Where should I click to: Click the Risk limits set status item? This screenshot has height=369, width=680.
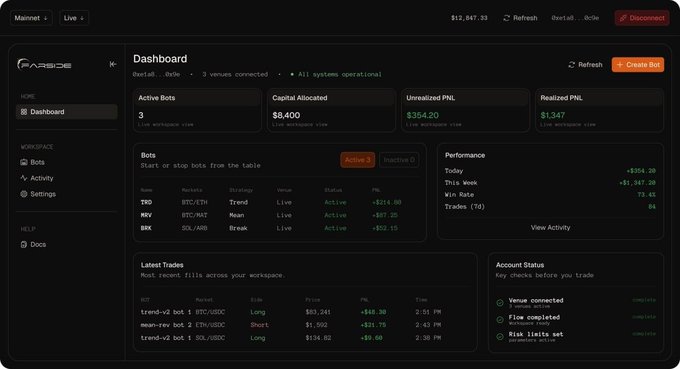pos(576,336)
